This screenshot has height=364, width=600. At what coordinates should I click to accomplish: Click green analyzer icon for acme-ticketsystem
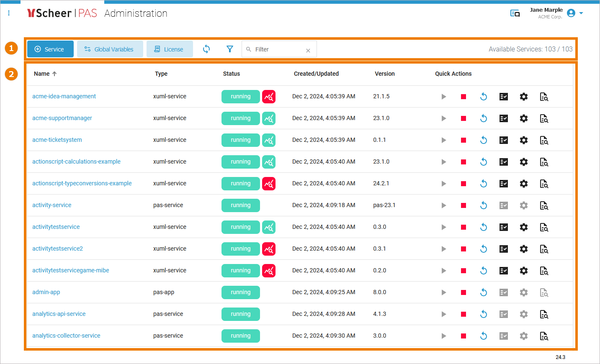click(x=269, y=140)
